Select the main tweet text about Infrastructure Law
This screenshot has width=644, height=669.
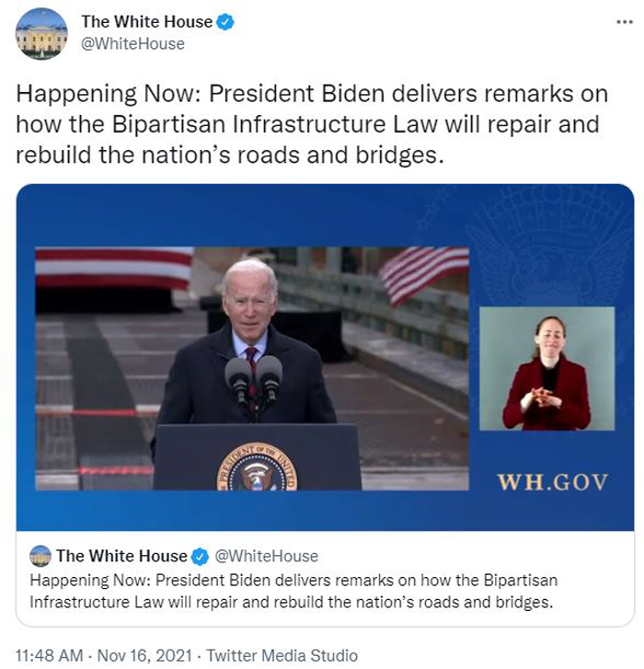[312, 124]
